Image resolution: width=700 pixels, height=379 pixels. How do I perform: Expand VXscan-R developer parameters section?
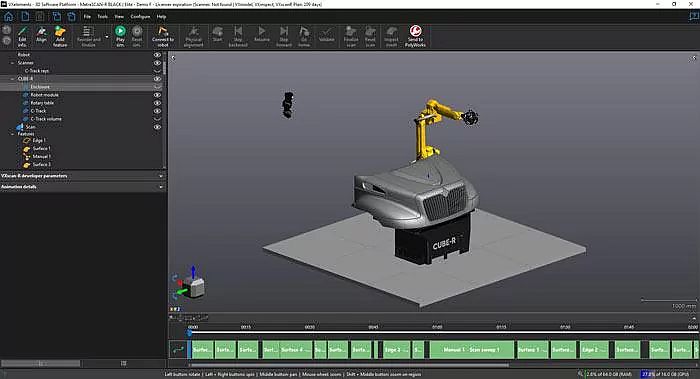(83, 176)
